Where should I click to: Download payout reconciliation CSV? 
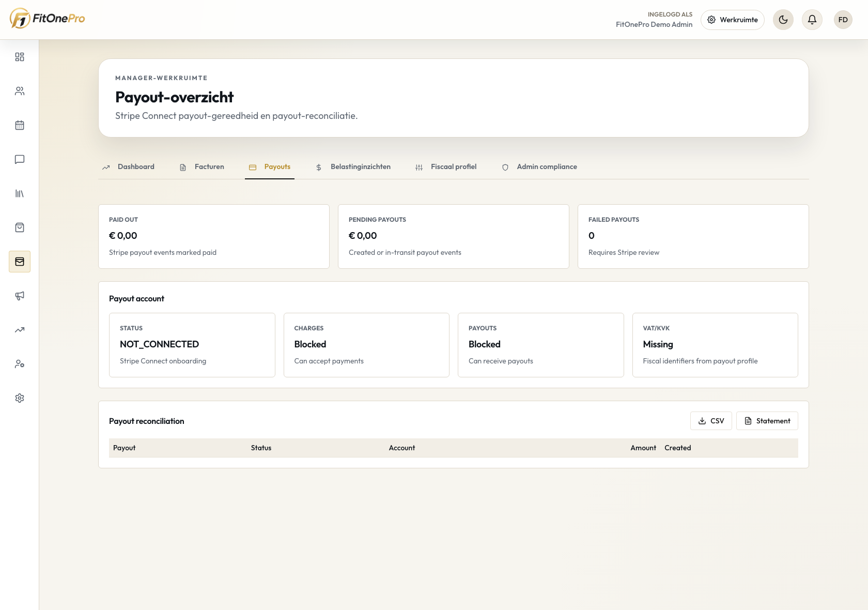(711, 421)
